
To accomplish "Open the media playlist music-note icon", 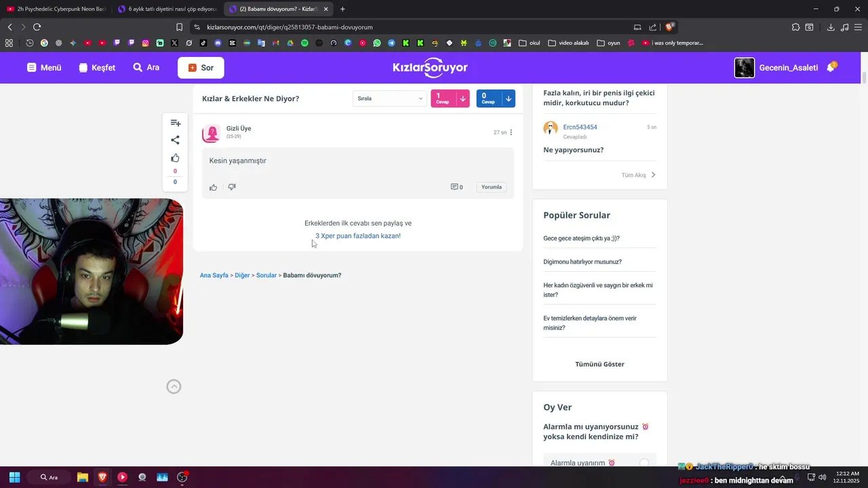I will (844, 27).
